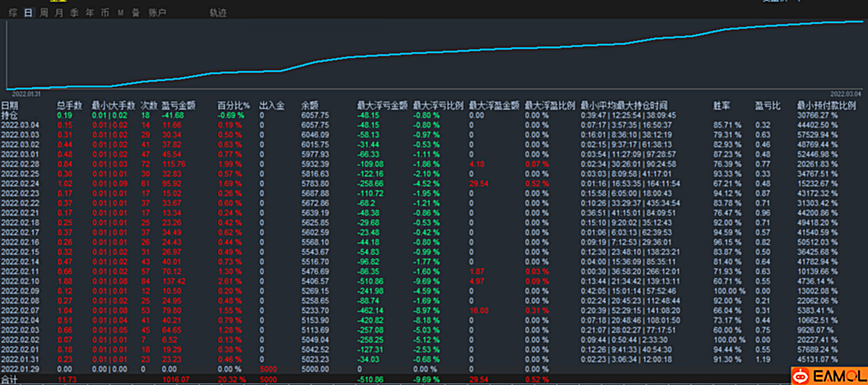The width and height of the screenshot is (868, 385).
Task: Sort by the 日期 column header
Action: (10, 106)
